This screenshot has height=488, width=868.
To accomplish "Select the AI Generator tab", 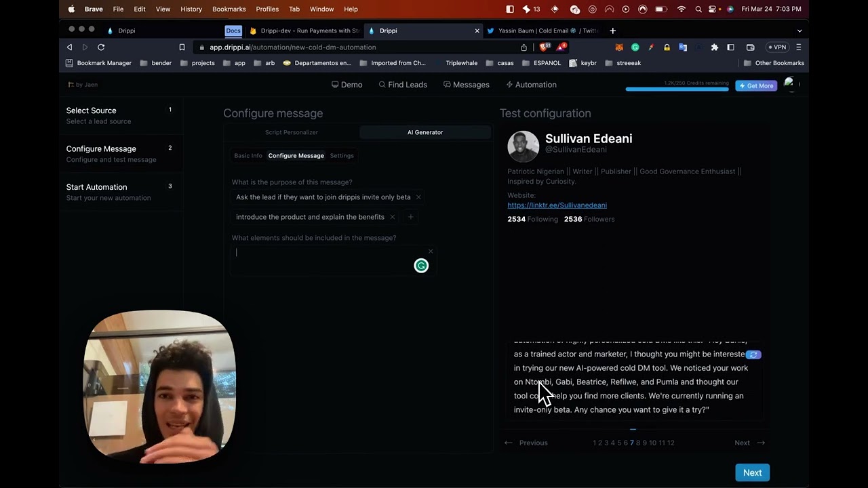I will coord(425,132).
